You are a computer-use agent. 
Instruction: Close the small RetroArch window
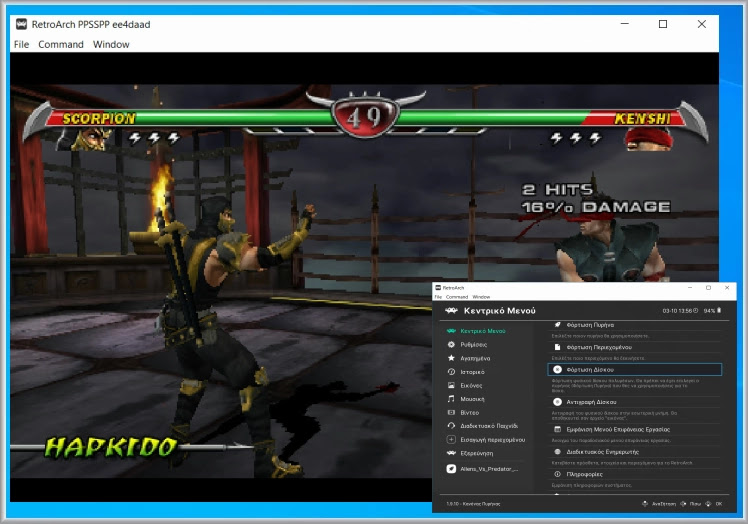(x=727, y=288)
